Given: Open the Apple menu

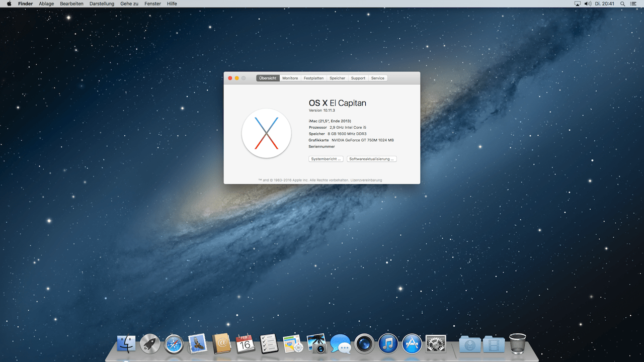Looking at the screenshot, I should pyautogui.click(x=9, y=4).
